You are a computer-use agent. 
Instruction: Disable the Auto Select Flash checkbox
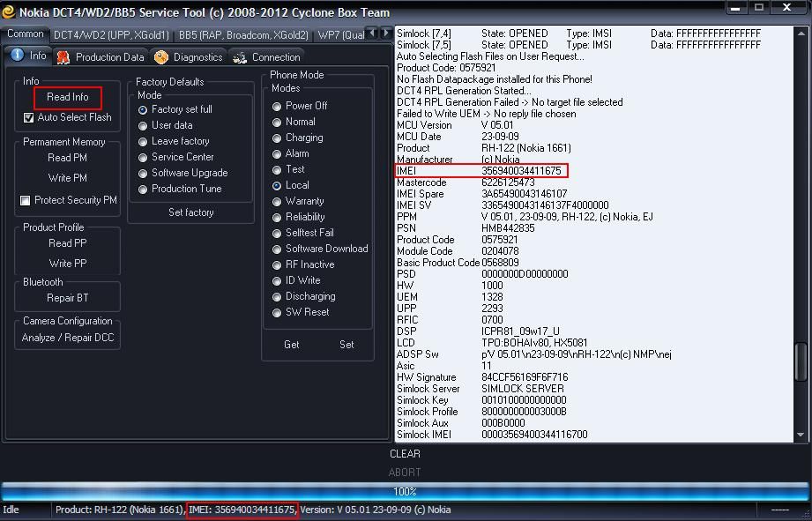[x=28, y=117]
